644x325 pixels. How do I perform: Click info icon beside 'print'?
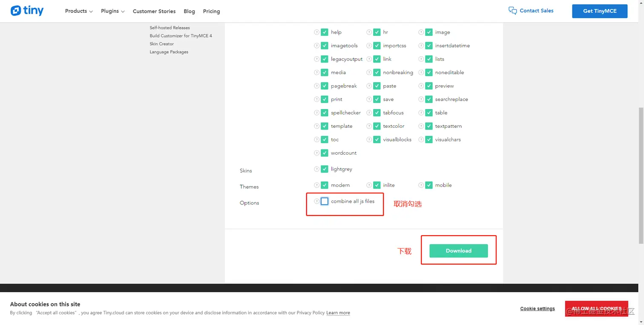(316, 99)
